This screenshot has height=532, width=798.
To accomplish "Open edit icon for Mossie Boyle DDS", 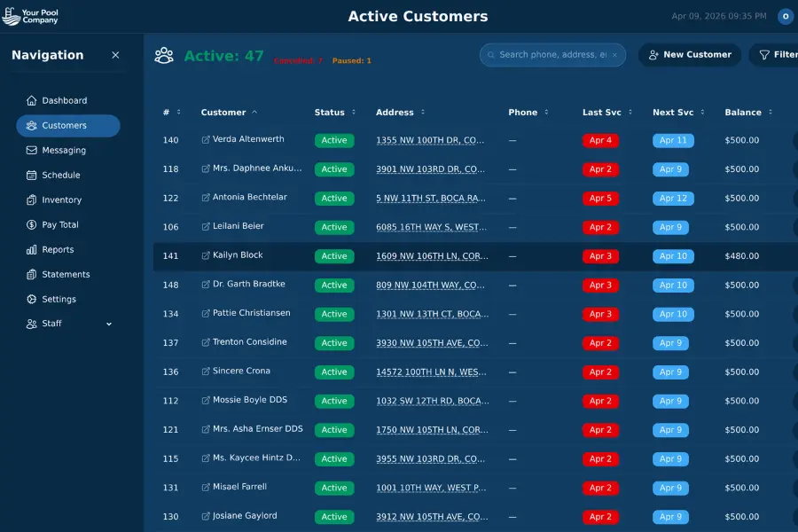I will pos(206,401).
